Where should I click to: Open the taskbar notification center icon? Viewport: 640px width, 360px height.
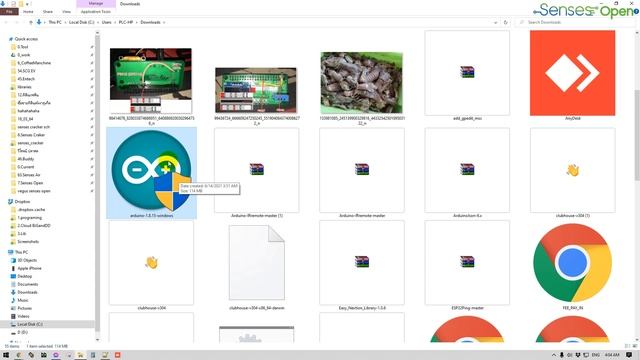coord(629,355)
